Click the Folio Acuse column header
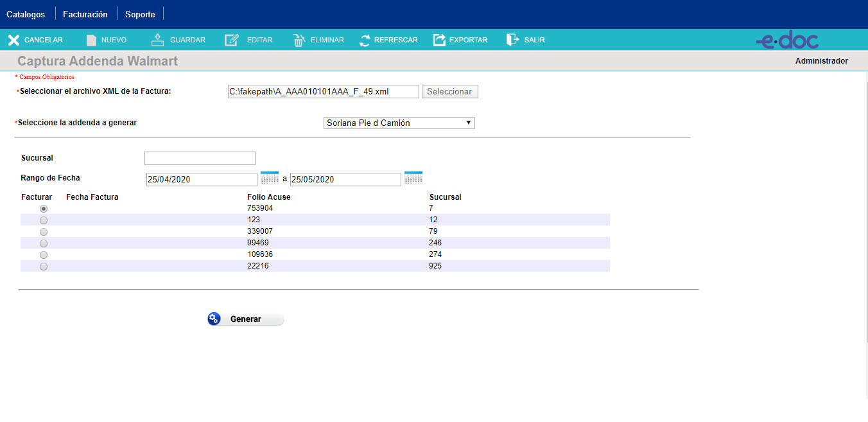This screenshot has height=422, width=868. coord(268,197)
